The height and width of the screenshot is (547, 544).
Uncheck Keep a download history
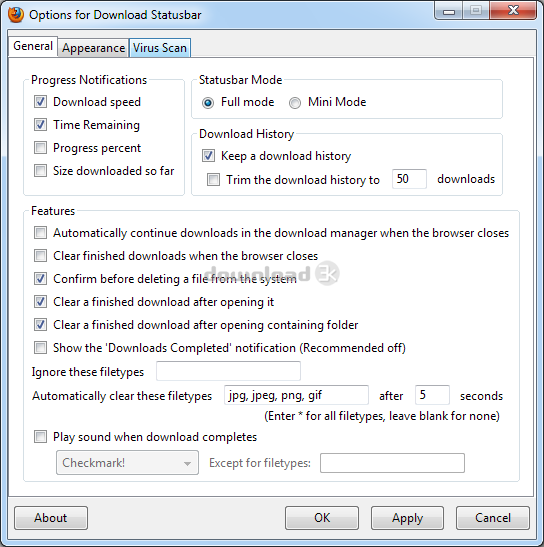[208, 156]
